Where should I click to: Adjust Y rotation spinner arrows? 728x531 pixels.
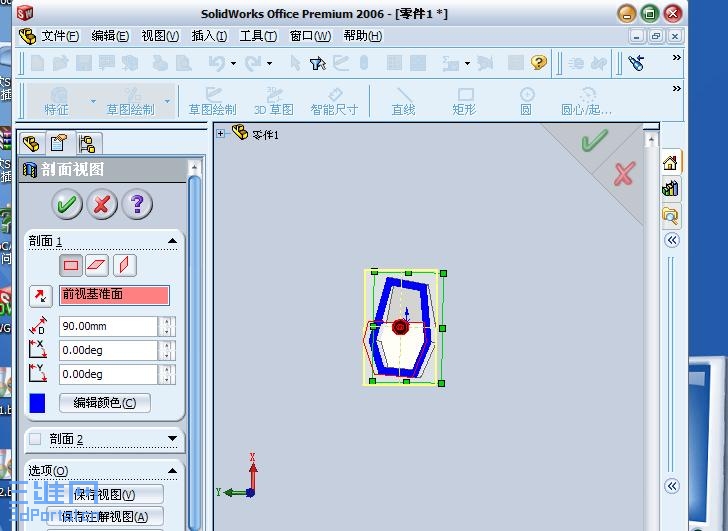[166, 374]
